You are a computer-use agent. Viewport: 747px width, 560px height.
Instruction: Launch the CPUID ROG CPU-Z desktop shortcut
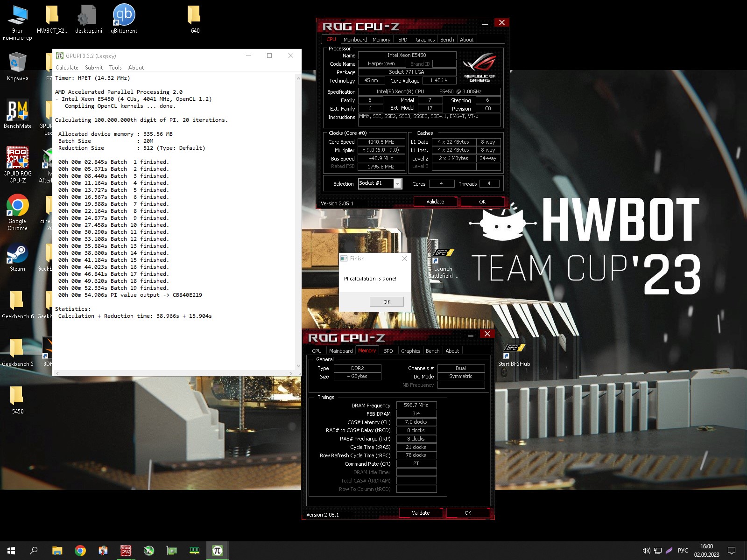click(x=17, y=164)
